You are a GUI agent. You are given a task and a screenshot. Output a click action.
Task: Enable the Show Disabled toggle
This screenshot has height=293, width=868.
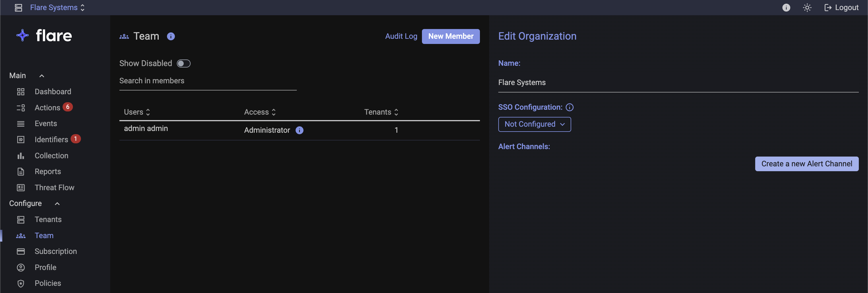point(184,63)
